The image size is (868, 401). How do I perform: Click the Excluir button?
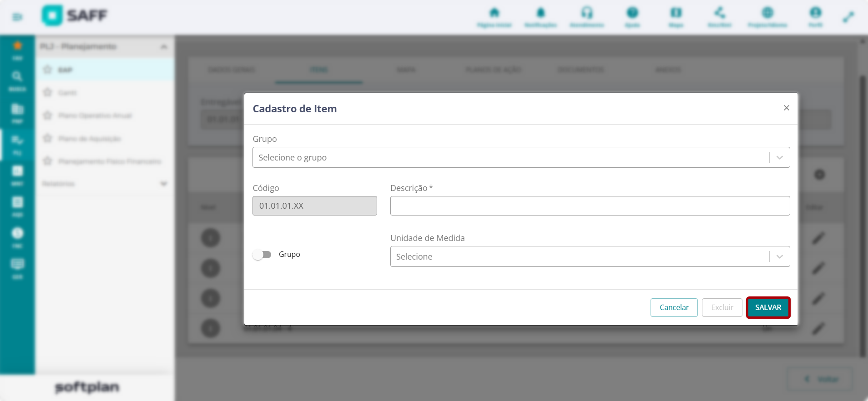click(722, 308)
